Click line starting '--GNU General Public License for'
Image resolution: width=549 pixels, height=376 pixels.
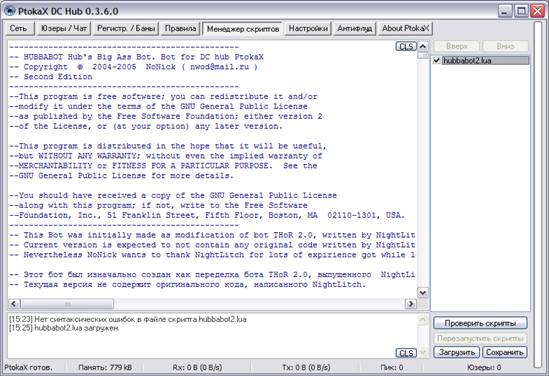tap(121, 176)
